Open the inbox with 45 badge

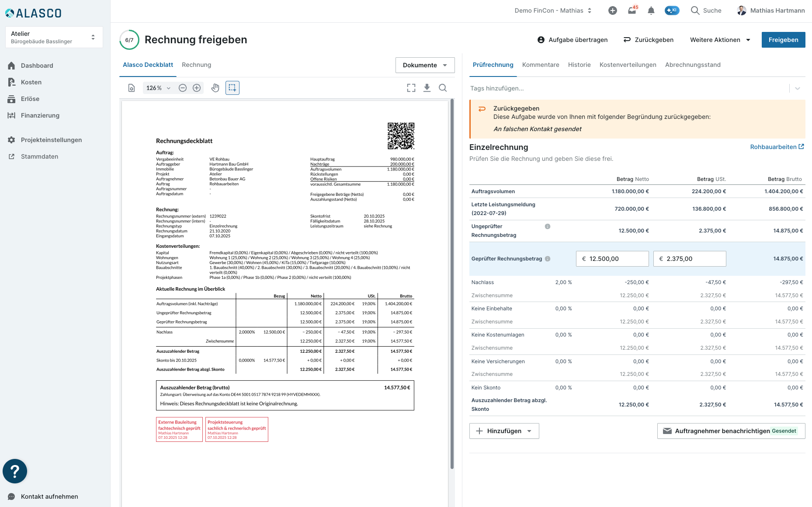[632, 10]
